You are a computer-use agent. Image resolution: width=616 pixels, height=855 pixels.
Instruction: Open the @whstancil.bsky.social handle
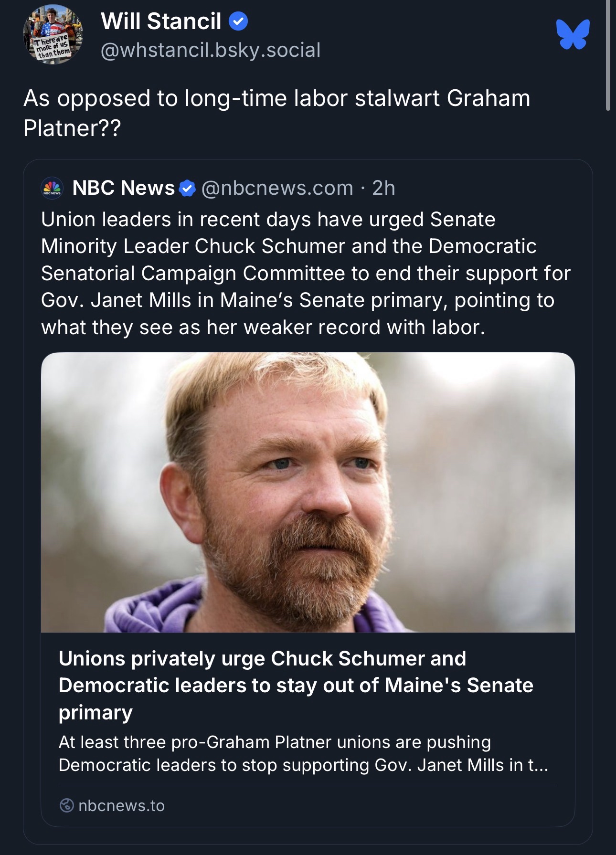tap(211, 50)
